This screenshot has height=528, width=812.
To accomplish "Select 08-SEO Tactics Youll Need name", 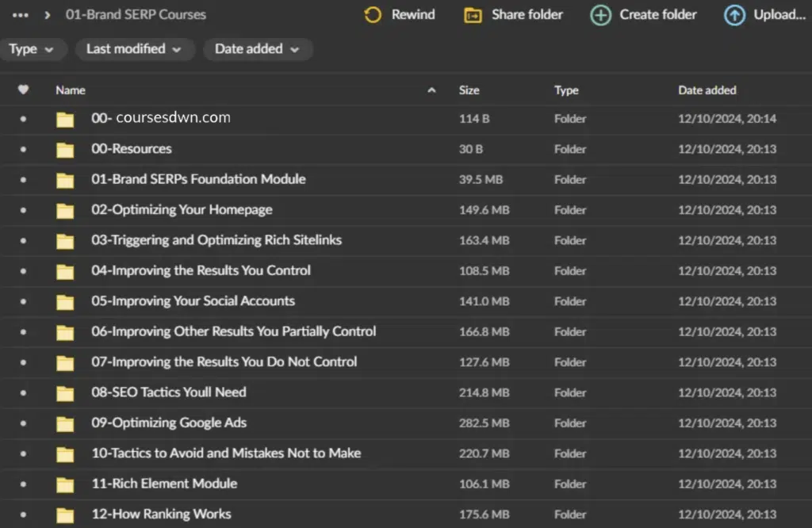I will pos(169,392).
